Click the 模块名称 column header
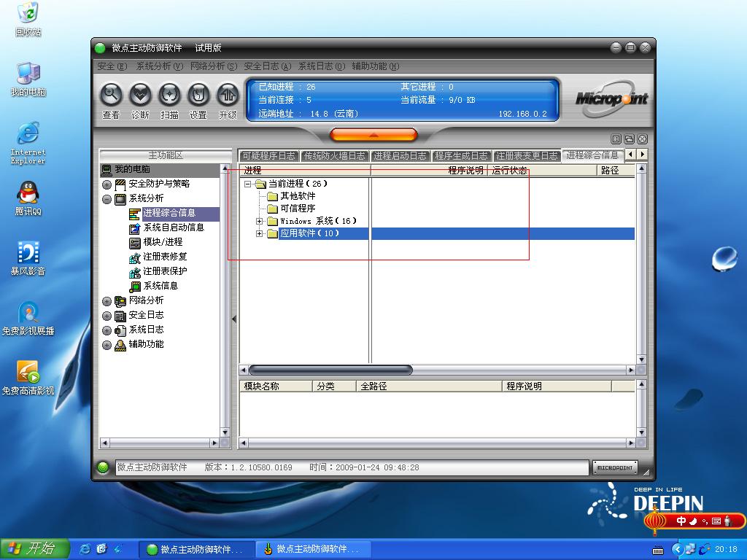This screenshot has height=560, width=747. point(276,386)
